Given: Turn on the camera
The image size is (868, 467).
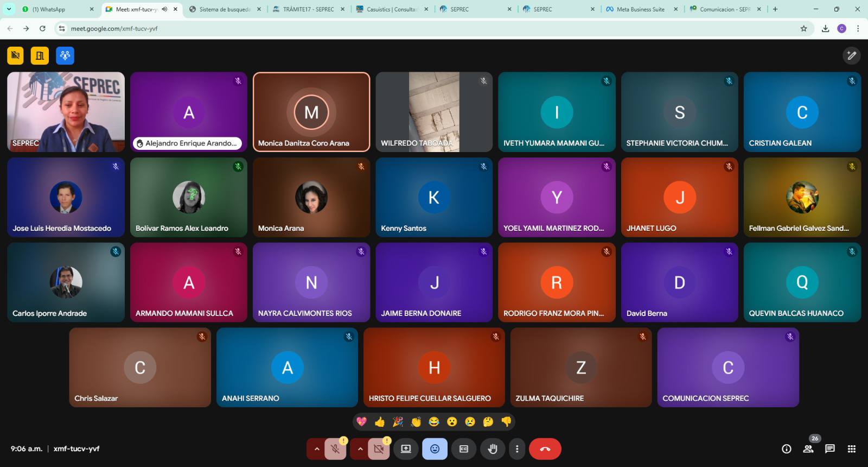Looking at the screenshot, I should coord(379,449).
